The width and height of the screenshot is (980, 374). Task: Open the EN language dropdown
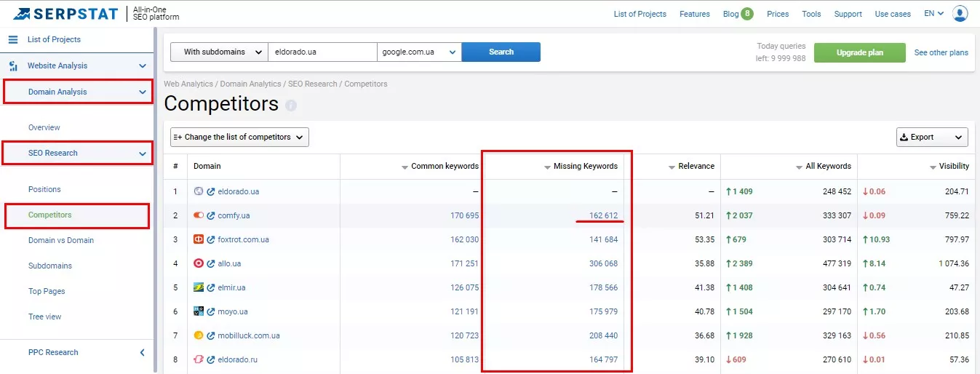[934, 13]
